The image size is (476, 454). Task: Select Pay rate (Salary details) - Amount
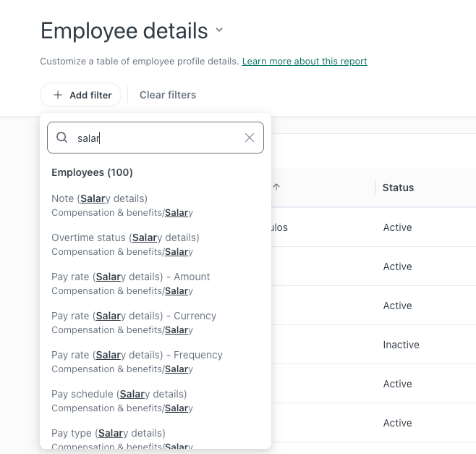click(x=131, y=277)
